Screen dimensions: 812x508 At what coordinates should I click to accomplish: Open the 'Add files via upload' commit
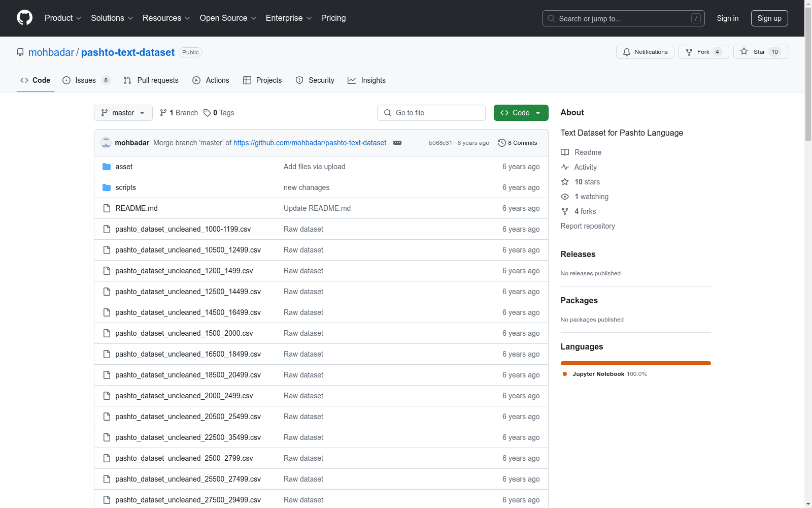pos(314,167)
